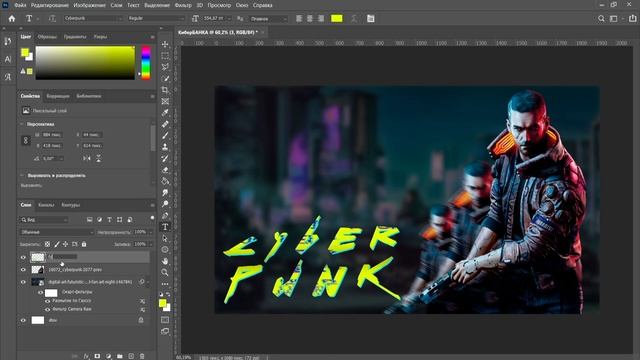The image size is (640, 360).
Task: Collapse the Align and Distribute section
Action: click(22, 176)
